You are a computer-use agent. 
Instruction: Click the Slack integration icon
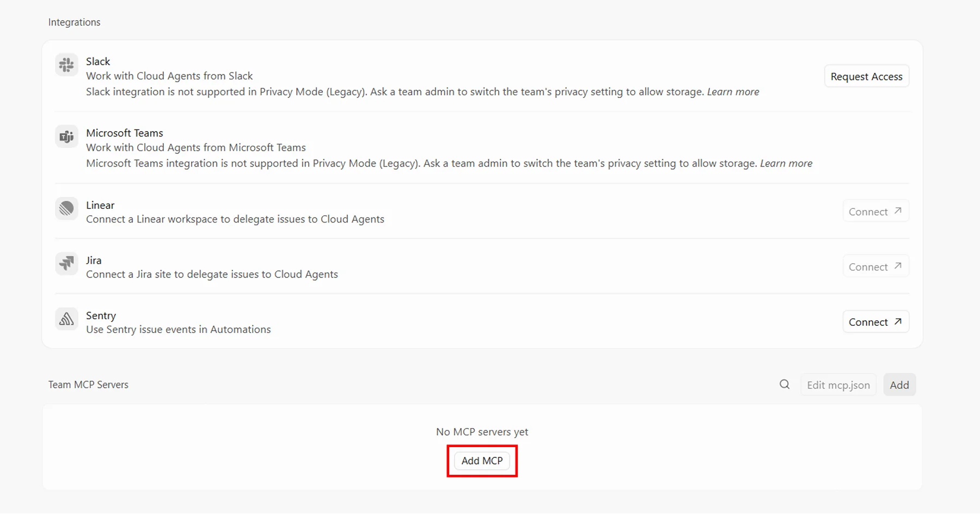[x=66, y=65]
